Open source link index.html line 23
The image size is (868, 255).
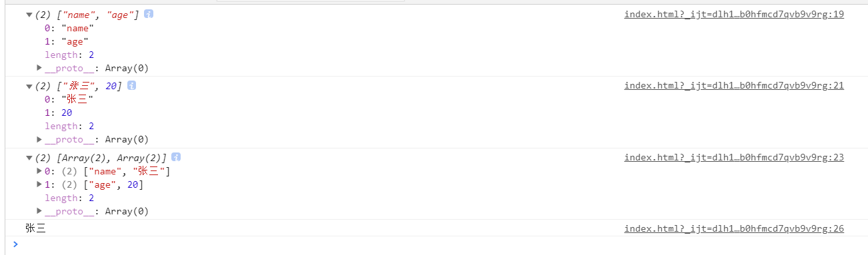click(x=734, y=157)
